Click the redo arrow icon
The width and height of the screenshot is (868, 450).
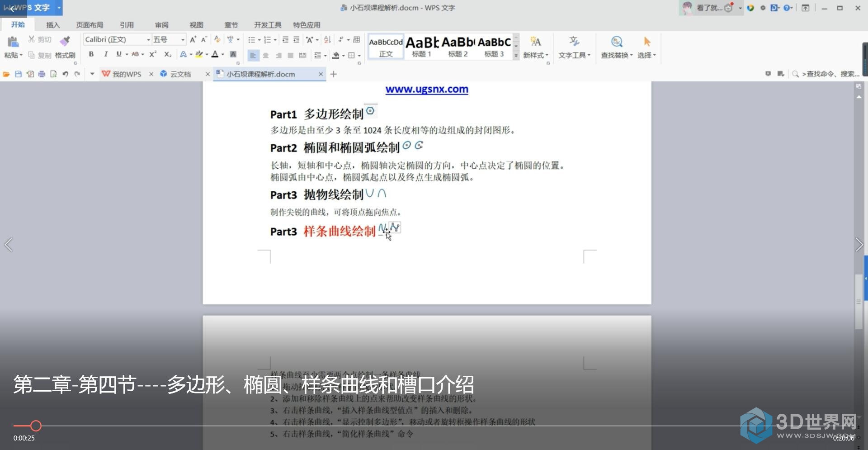click(x=77, y=74)
